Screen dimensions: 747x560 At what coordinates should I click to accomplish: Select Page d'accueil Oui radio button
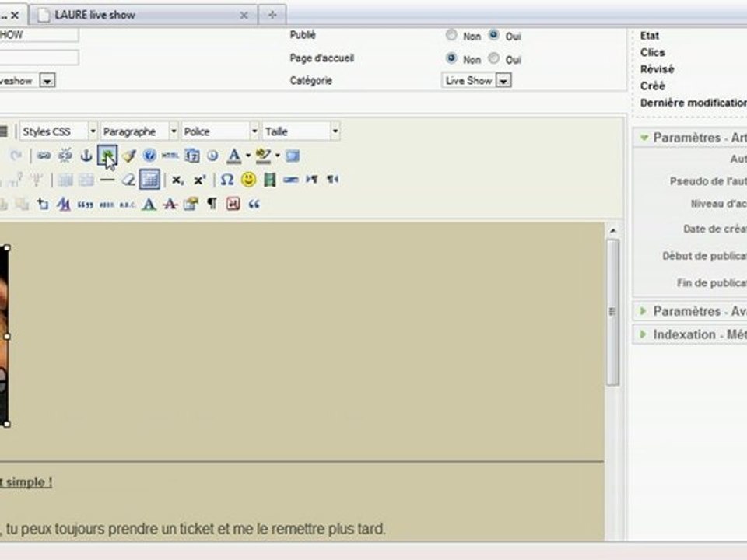pos(494,58)
